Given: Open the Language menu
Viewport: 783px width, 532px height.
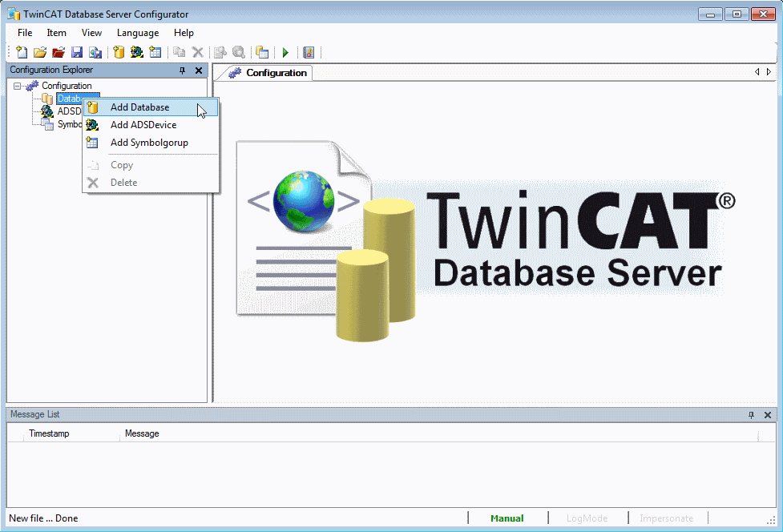Looking at the screenshot, I should coord(138,33).
